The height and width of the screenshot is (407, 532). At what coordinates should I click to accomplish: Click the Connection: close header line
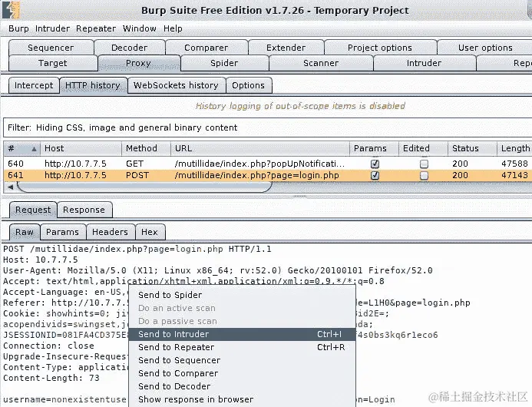48,346
